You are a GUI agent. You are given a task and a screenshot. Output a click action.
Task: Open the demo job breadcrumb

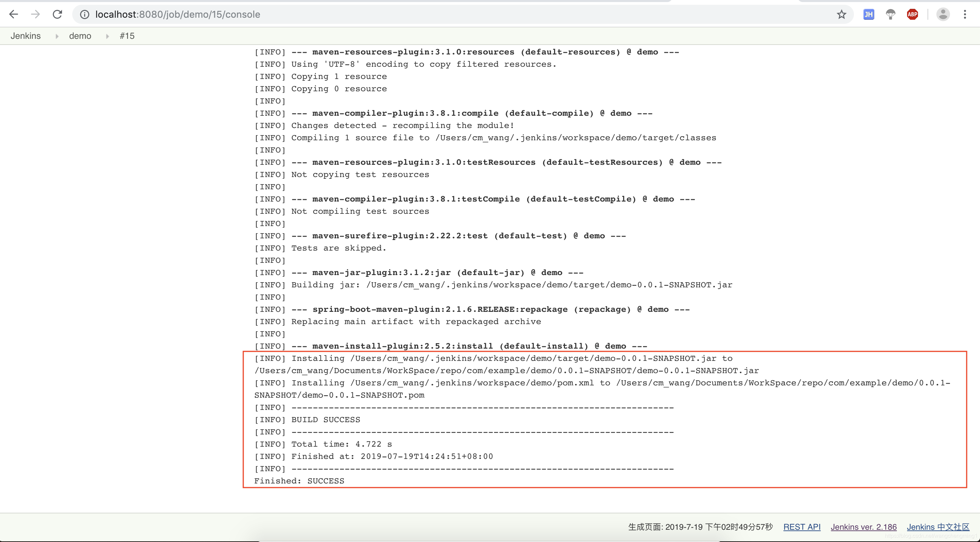[80, 36]
